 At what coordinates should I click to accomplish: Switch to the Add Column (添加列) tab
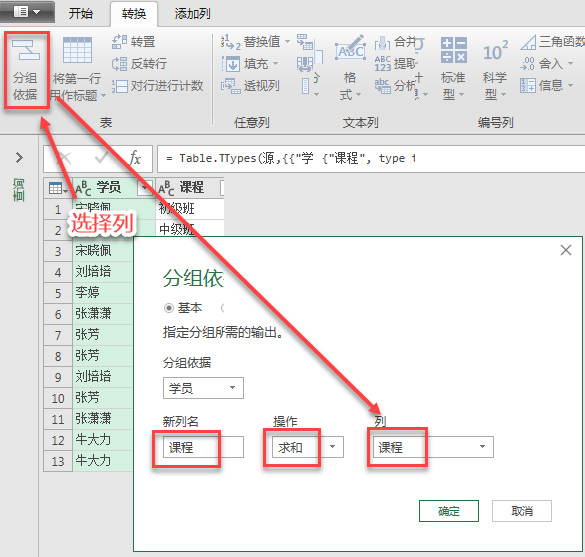pyautogui.click(x=192, y=14)
